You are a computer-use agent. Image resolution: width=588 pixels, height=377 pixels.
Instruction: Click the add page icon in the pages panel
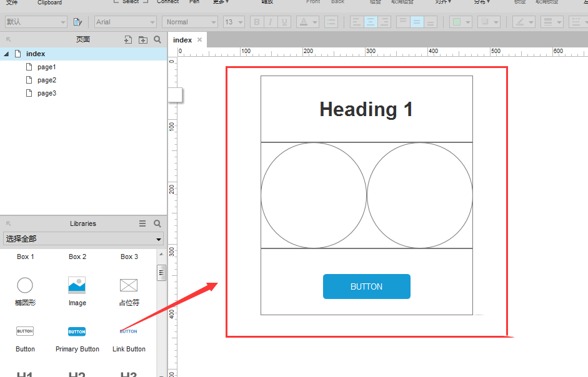128,39
